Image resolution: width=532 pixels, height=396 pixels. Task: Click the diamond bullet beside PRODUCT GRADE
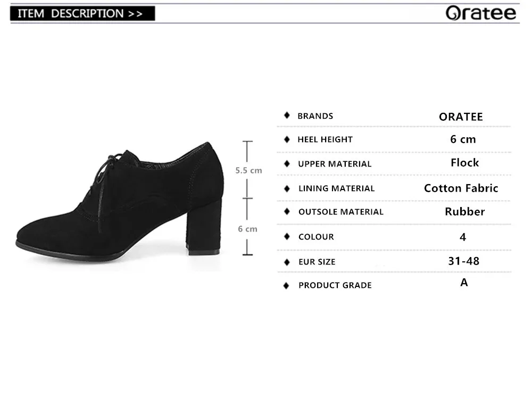pos(286,285)
